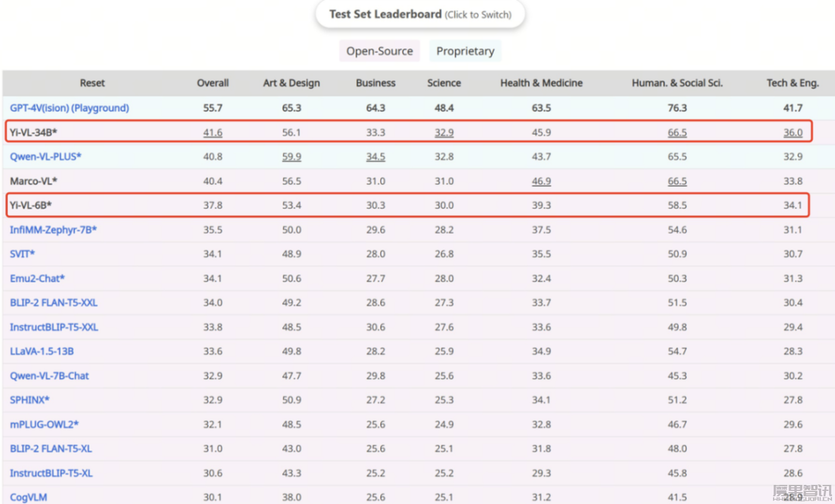Open BLIP-2 FLAN-T5-XXL model link
Viewport: 835px width, 504px height.
(x=54, y=303)
